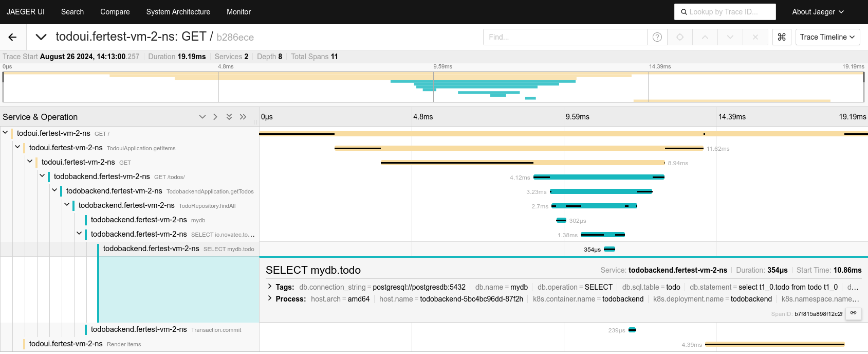
Task: Collapse the TodoRepository.findAll span row
Action: (x=67, y=205)
